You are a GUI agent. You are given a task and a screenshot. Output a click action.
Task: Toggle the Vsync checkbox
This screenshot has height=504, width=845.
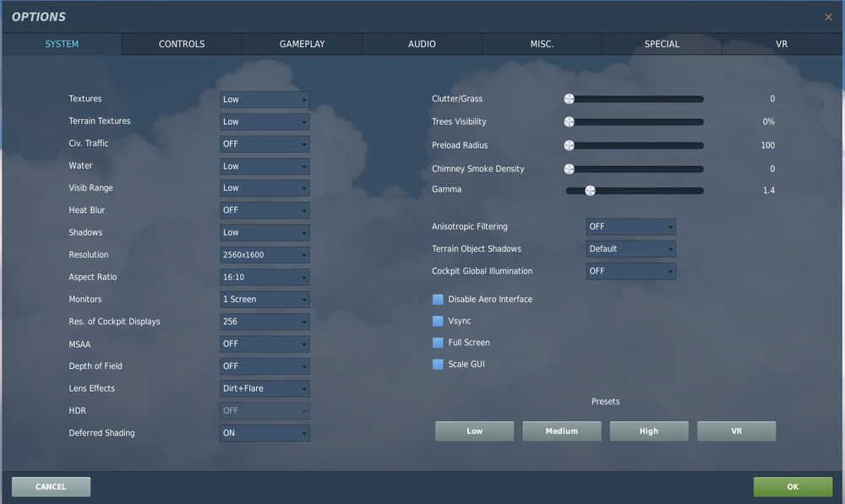438,321
